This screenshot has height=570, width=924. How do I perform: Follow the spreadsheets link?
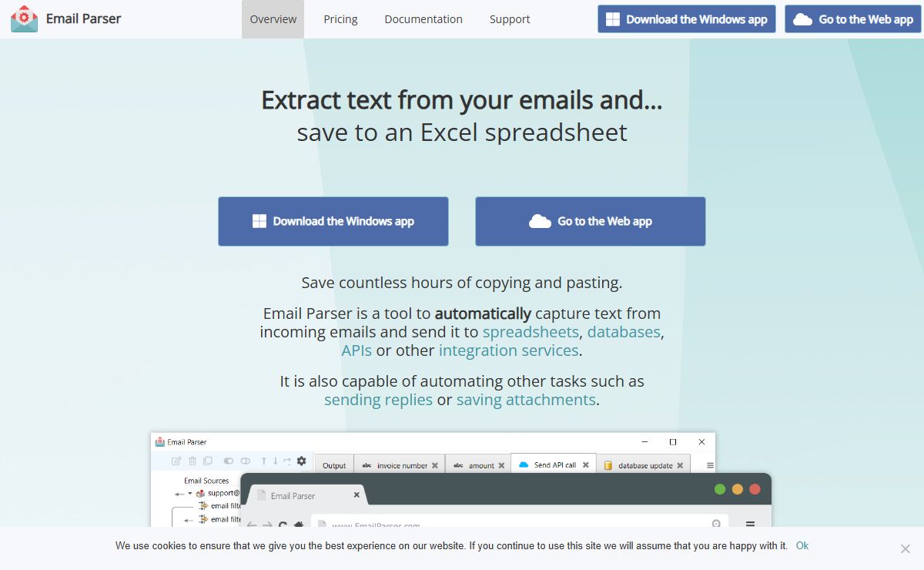[531, 332]
